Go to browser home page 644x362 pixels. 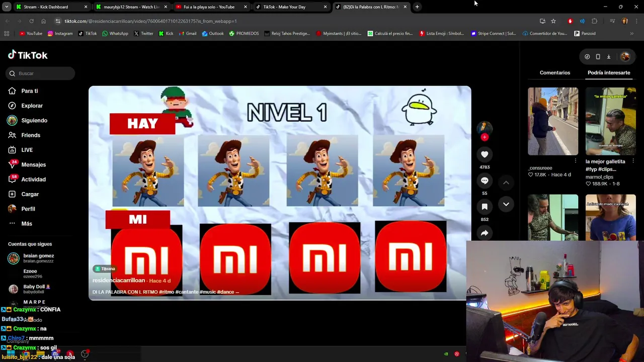(44, 21)
